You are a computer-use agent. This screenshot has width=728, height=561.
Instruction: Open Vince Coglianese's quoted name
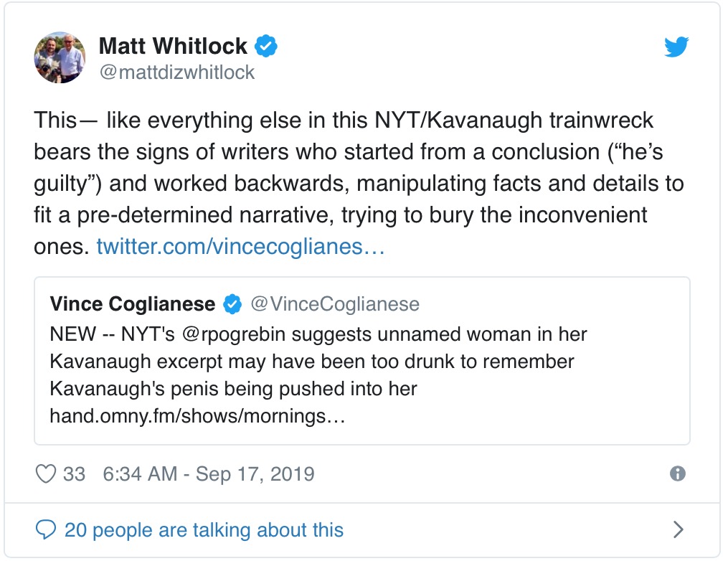pyautogui.click(x=132, y=304)
